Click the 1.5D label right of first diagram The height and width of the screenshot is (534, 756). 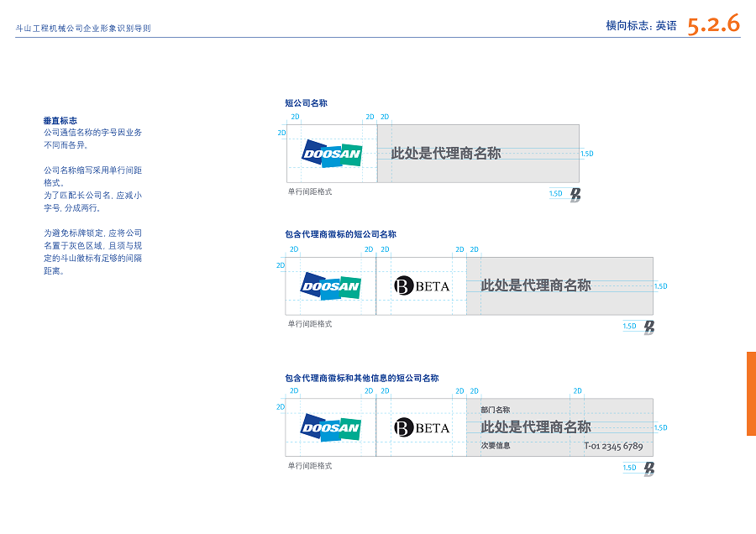click(x=587, y=154)
